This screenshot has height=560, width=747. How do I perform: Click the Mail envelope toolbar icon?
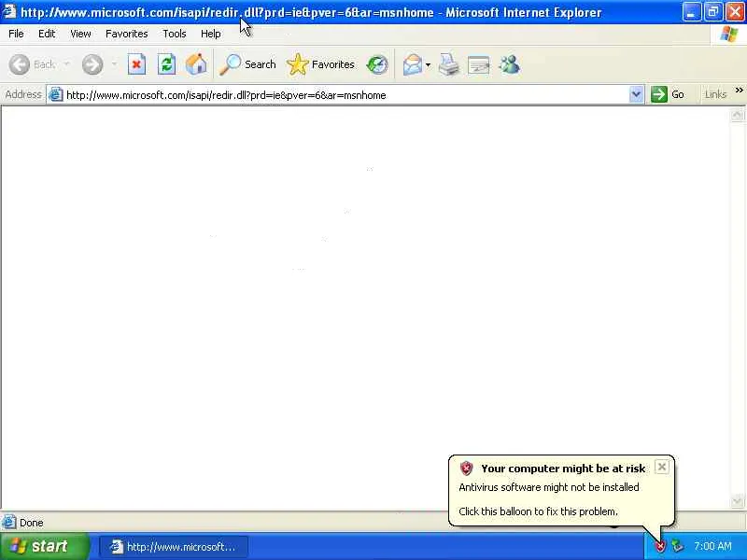click(x=413, y=64)
